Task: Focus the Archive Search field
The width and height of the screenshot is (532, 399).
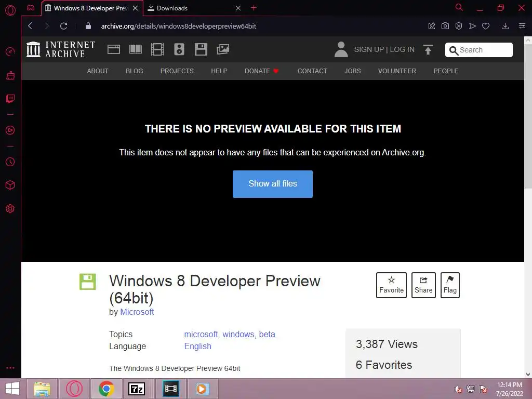Action: pos(478,50)
